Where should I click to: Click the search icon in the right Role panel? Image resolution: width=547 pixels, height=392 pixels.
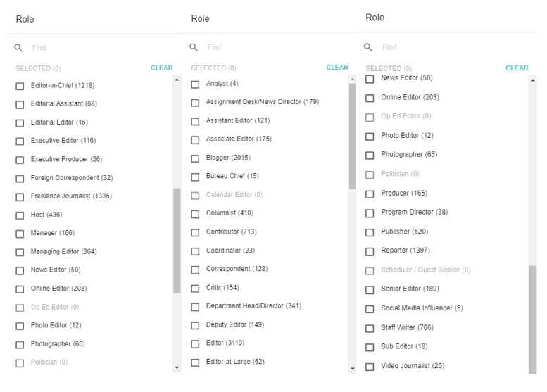coord(368,47)
